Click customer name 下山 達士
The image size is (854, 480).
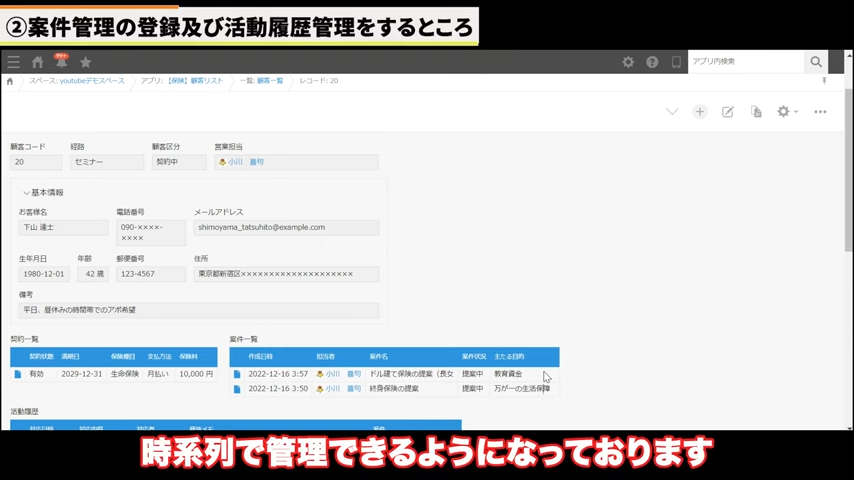click(x=63, y=228)
